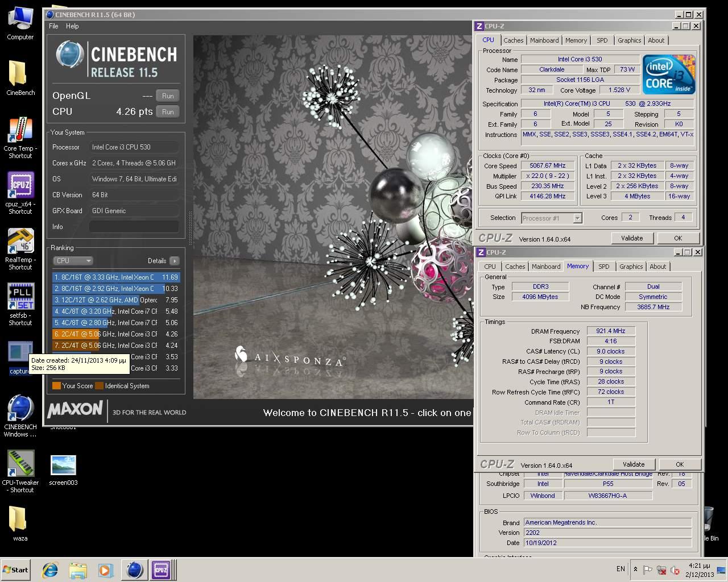Click OK in Memory CPU-Z window
Screen dimensions: 728x582
click(x=680, y=464)
